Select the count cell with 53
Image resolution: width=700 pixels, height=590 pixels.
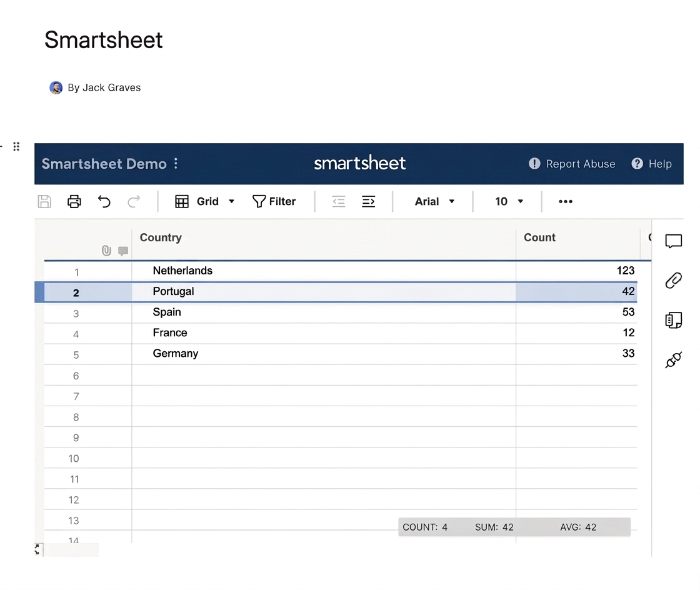pos(576,312)
